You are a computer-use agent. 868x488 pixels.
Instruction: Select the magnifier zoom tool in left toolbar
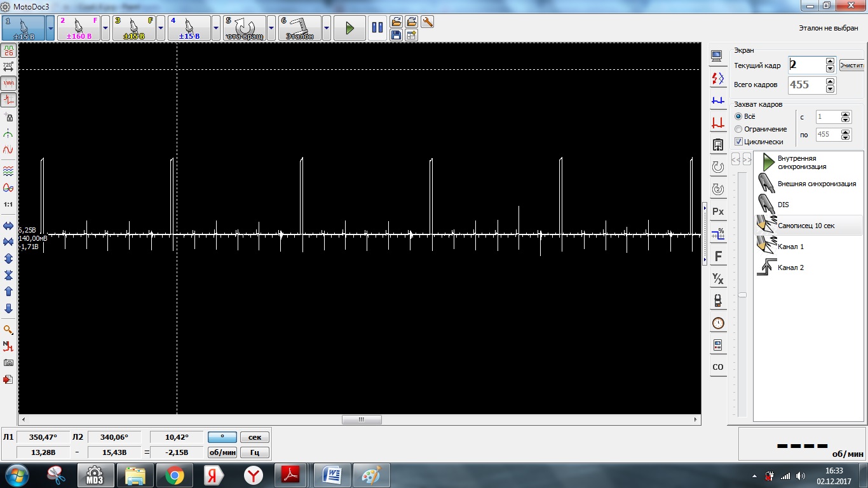(8, 330)
